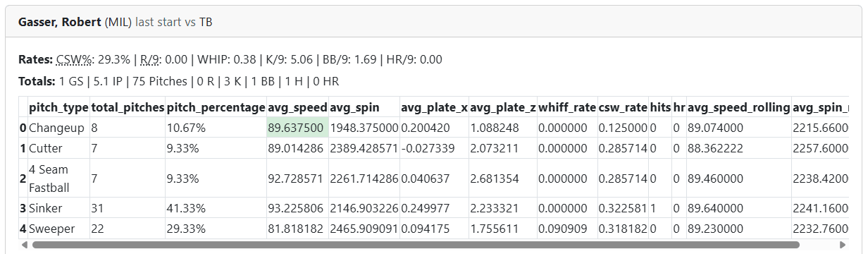Screen dimensions: 868x254
Task: Click the Cutter pitch type cell
Action: pos(58,148)
